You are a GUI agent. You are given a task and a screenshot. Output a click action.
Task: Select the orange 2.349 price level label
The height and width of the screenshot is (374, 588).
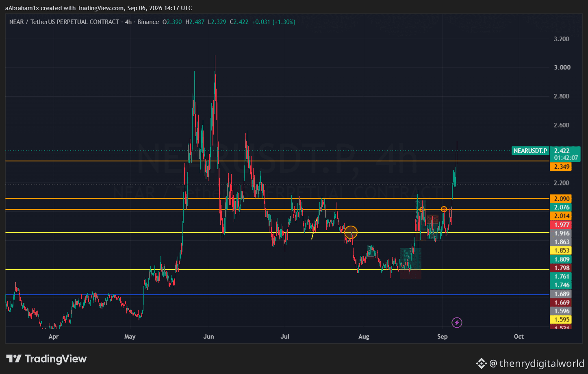click(x=560, y=167)
